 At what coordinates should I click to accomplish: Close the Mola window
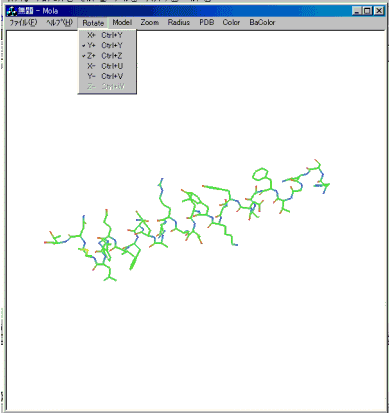[x=379, y=11]
